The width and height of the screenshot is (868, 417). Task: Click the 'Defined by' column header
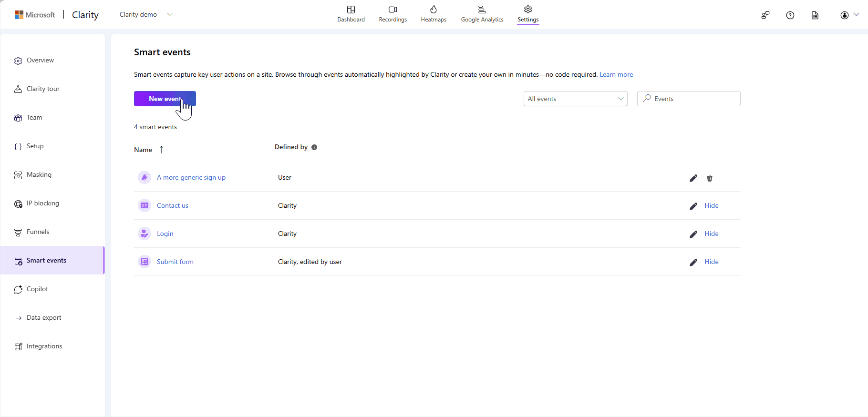click(x=291, y=147)
